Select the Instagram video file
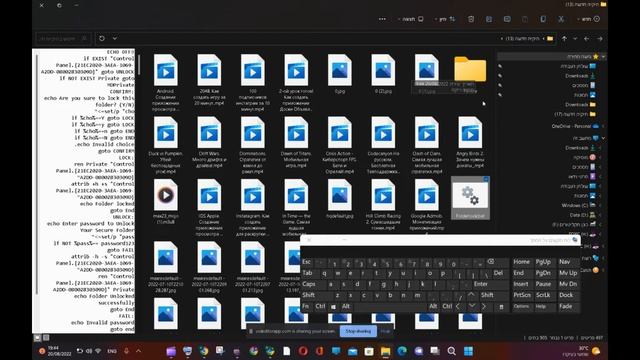This screenshot has width=640, height=360. pos(252,207)
